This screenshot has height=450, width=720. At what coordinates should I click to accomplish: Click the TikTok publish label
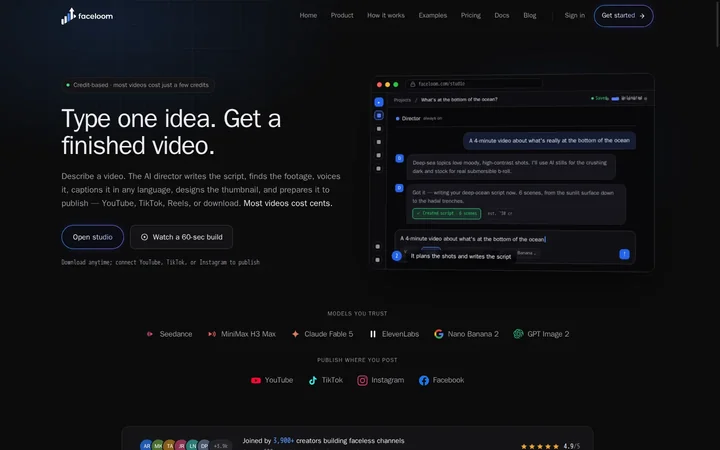[332, 380]
